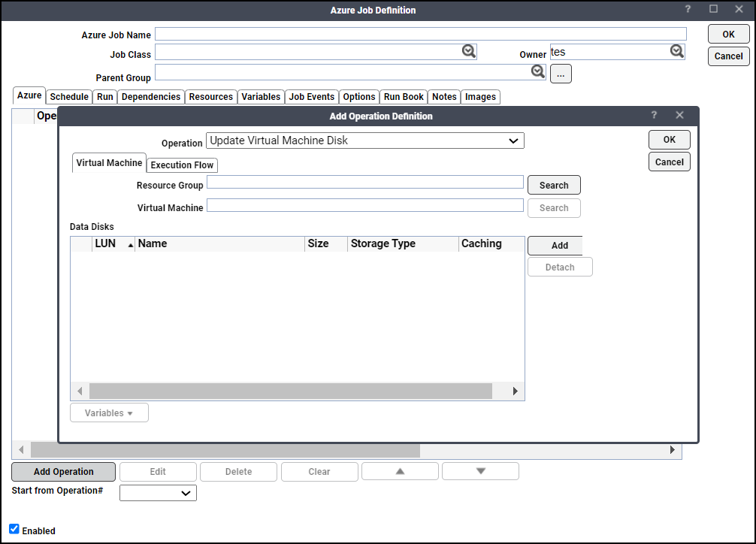Click the operations list scroll left arrow
The height and width of the screenshot is (544, 756).
(x=21, y=450)
